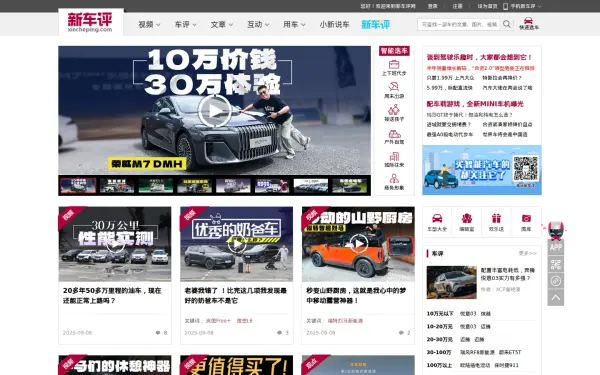Select the bar-chart icon in smart car picker
600x375 pixels.
pyautogui.click(x=394, y=156)
